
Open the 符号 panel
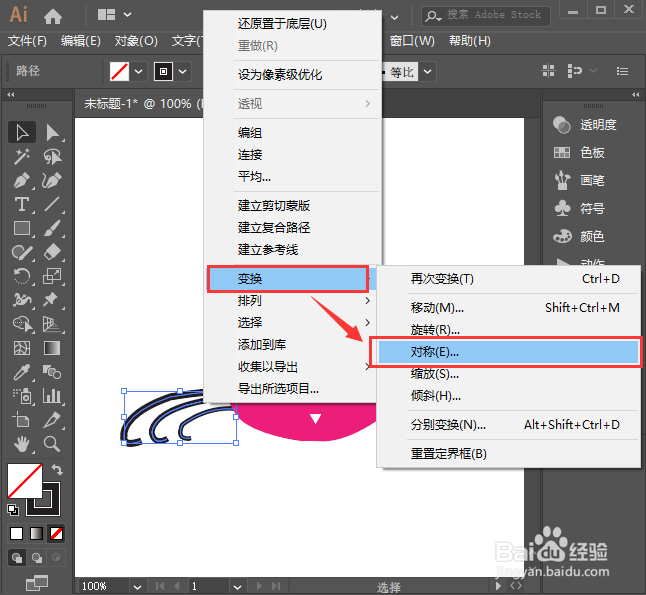click(x=579, y=208)
